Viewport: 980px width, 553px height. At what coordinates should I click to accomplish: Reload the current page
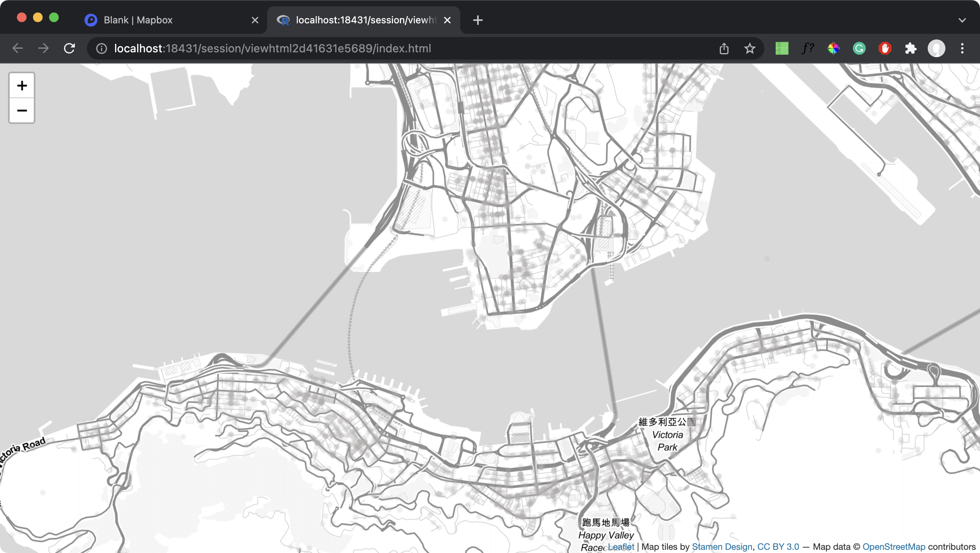(x=69, y=48)
